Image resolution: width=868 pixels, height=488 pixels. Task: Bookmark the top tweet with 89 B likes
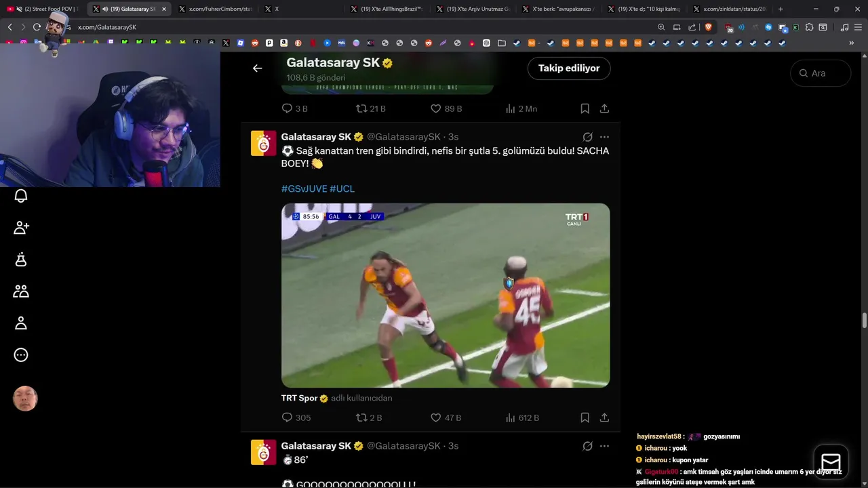click(585, 108)
